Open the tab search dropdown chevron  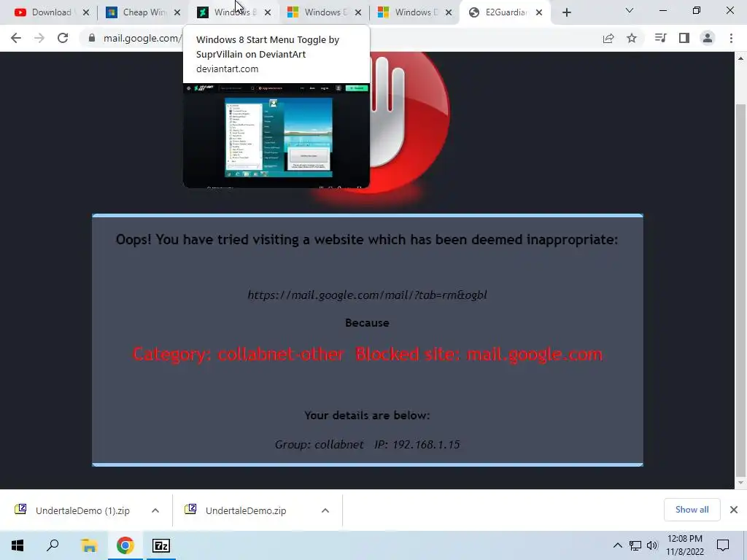(630, 10)
